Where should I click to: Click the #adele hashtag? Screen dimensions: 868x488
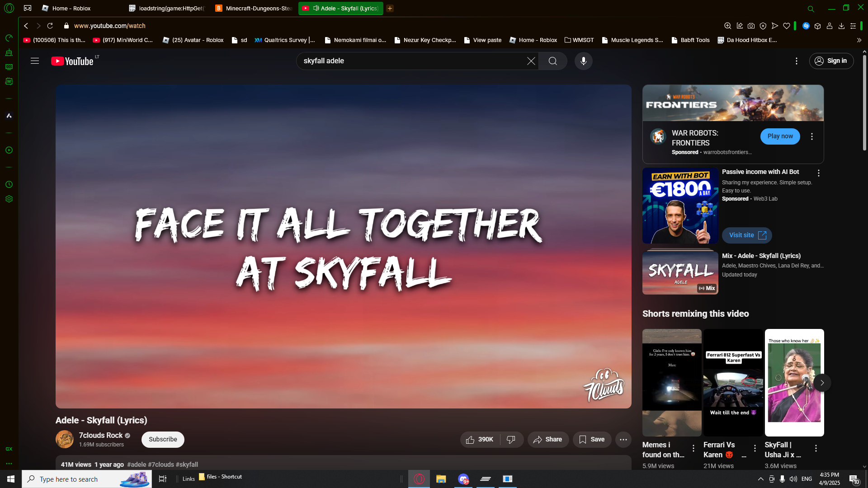[x=137, y=465]
